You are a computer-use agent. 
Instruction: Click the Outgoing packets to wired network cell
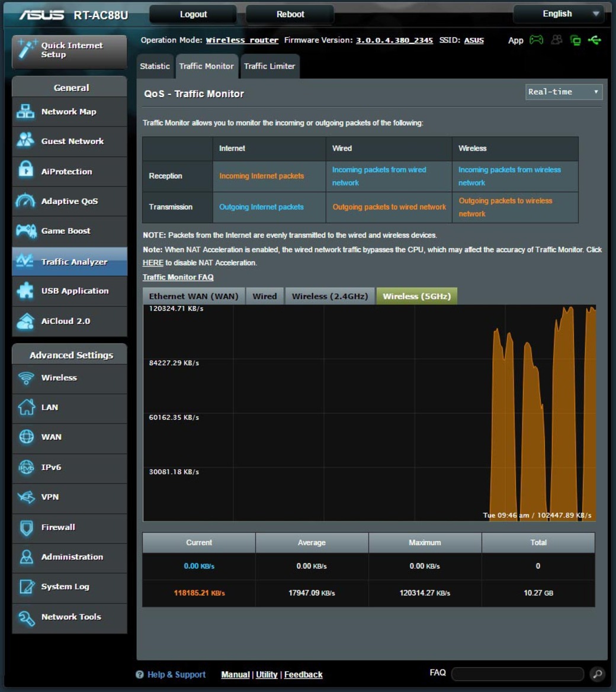(389, 207)
